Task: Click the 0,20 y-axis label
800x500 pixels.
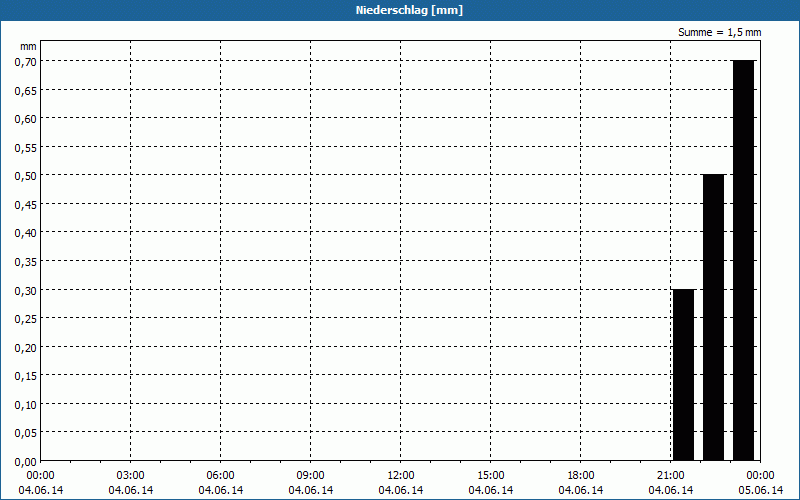Action: point(26,347)
